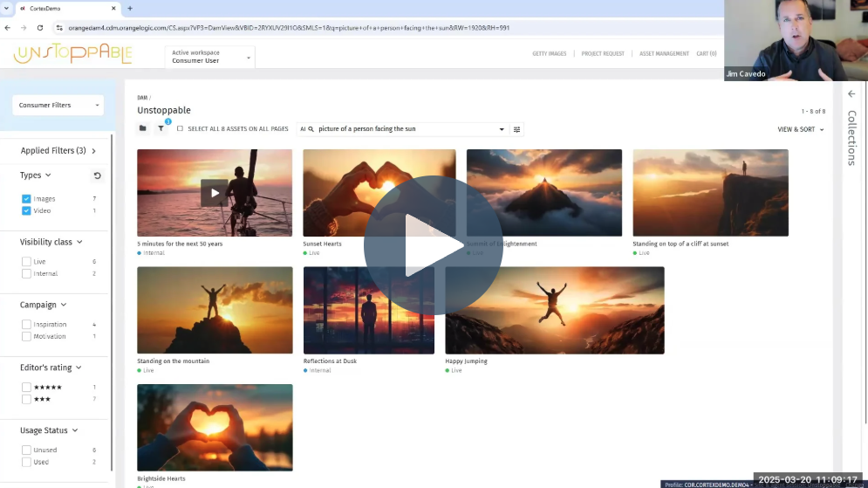Click the Unstoppable logo

click(72, 54)
